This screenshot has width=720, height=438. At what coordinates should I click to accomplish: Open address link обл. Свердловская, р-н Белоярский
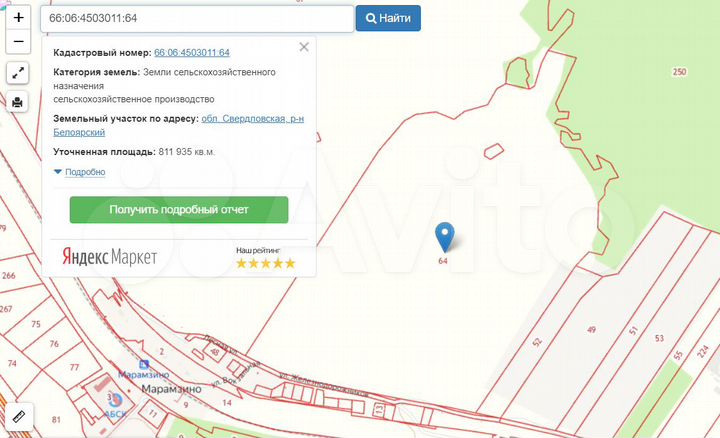click(179, 125)
